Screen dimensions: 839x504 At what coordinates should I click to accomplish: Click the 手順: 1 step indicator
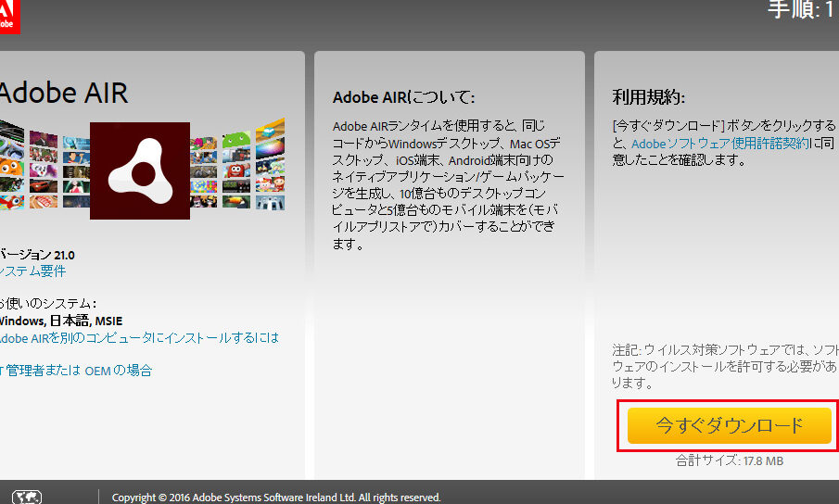802,11
